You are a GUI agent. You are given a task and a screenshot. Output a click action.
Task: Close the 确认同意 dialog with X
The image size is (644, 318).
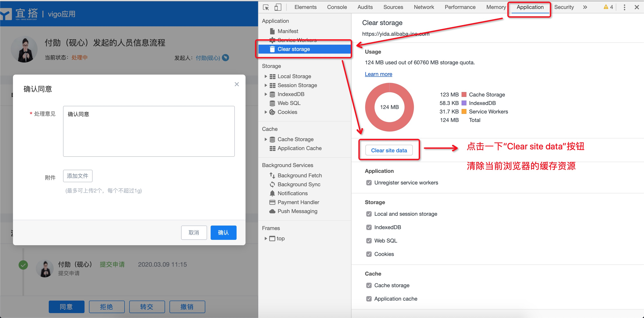click(x=237, y=84)
